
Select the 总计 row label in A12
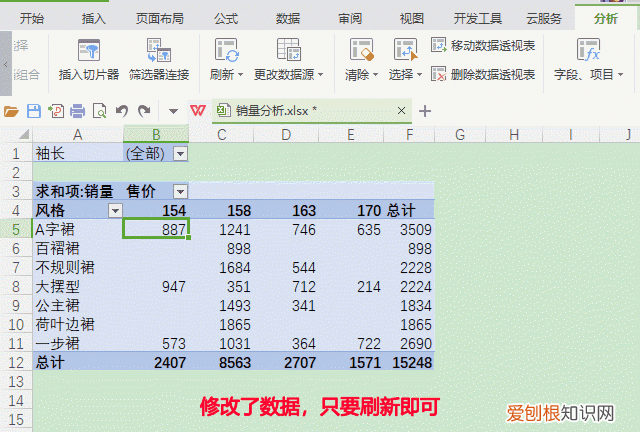tap(78, 363)
